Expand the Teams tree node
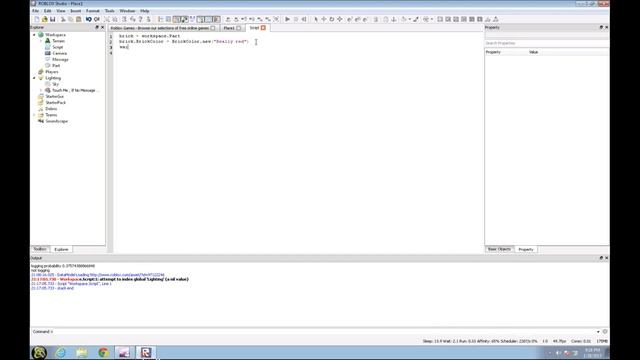Viewport: 640px width, 360px height. pyautogui.click(x=34, y=115)
